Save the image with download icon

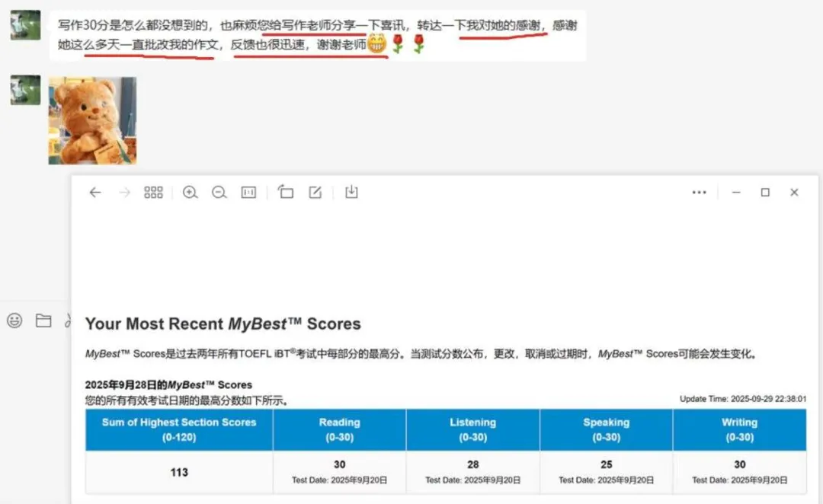pos(351,192)
